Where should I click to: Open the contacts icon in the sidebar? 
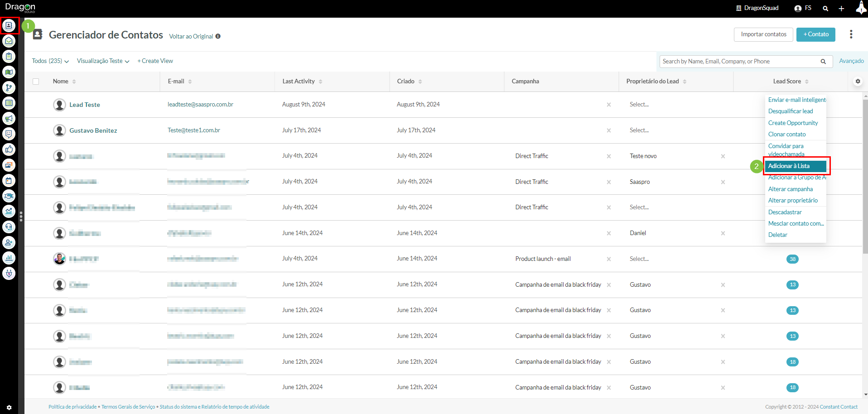(9, 25)
